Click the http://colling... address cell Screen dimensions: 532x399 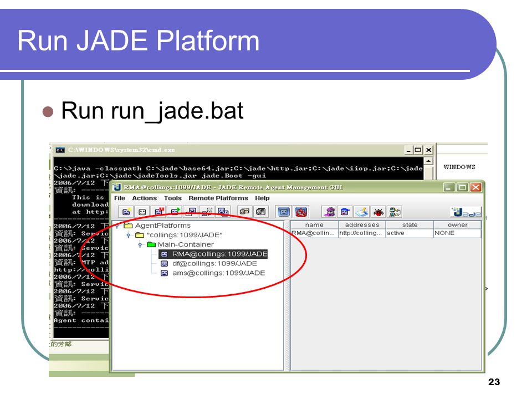point(362,233)
